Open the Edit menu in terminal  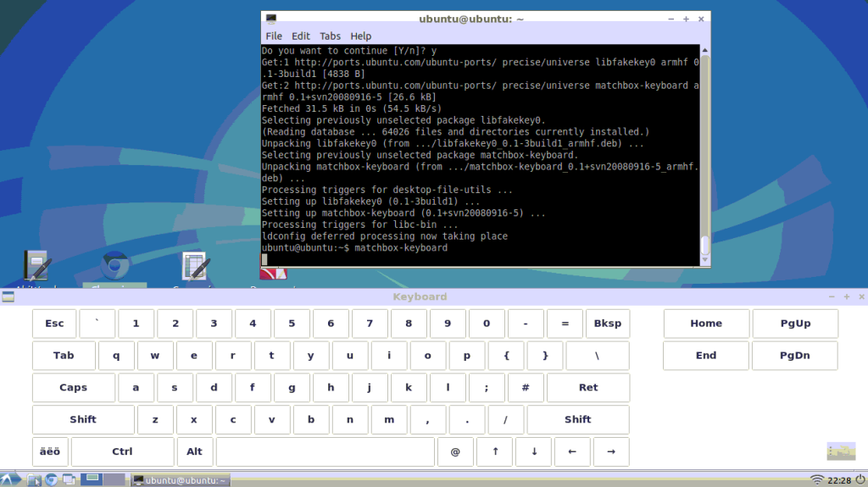point(301,36)
